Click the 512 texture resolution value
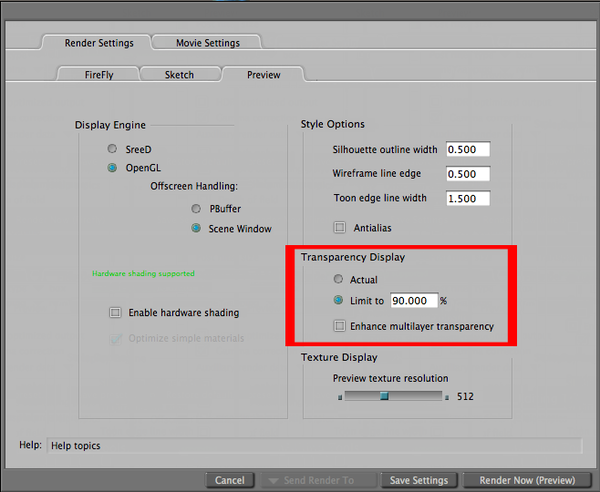 465,396
